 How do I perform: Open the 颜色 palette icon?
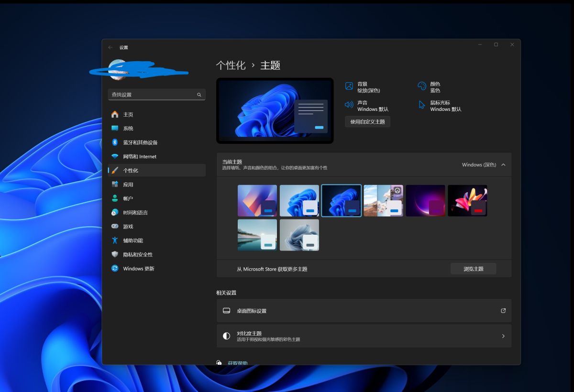[x=422, y=87]
